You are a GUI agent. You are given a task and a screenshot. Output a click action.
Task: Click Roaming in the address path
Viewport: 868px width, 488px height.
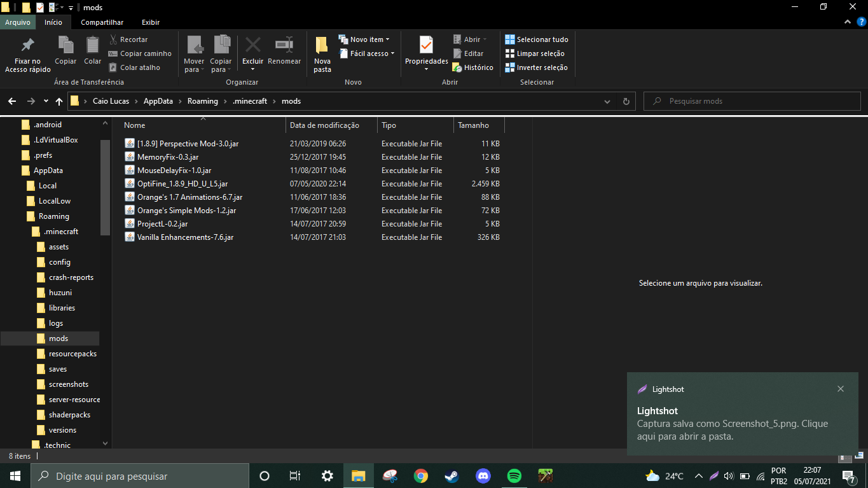pos(203,101)
